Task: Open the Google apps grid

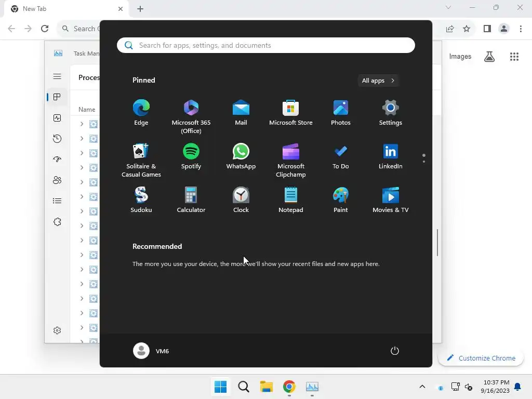Action: [514, 56]
